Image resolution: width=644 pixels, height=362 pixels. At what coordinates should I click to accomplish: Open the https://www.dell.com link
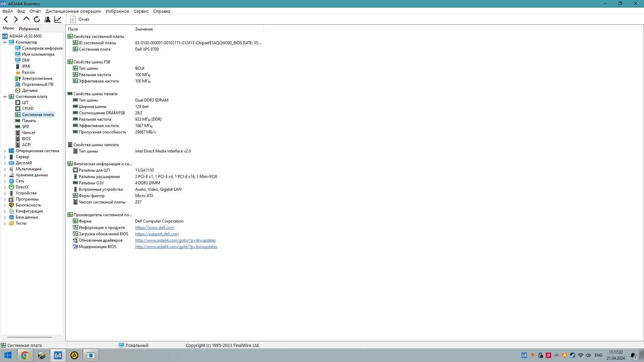155,228
